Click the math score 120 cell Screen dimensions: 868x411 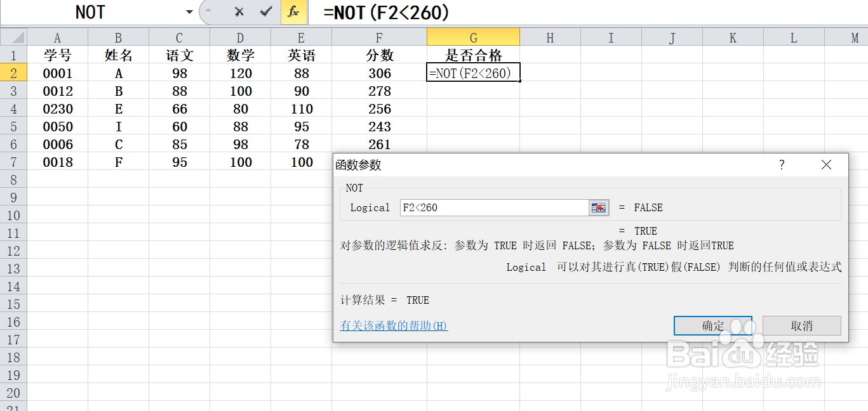pos(240,73)
